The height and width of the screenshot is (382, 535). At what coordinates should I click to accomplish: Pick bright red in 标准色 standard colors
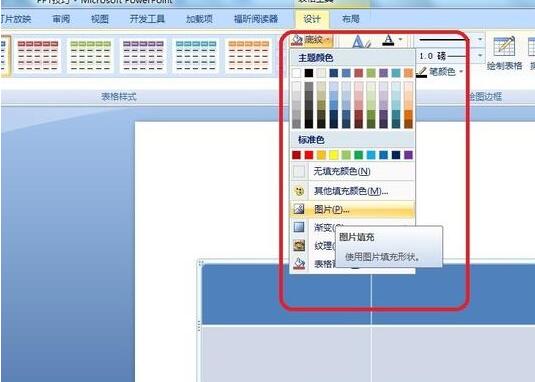[x=309, y=155]
